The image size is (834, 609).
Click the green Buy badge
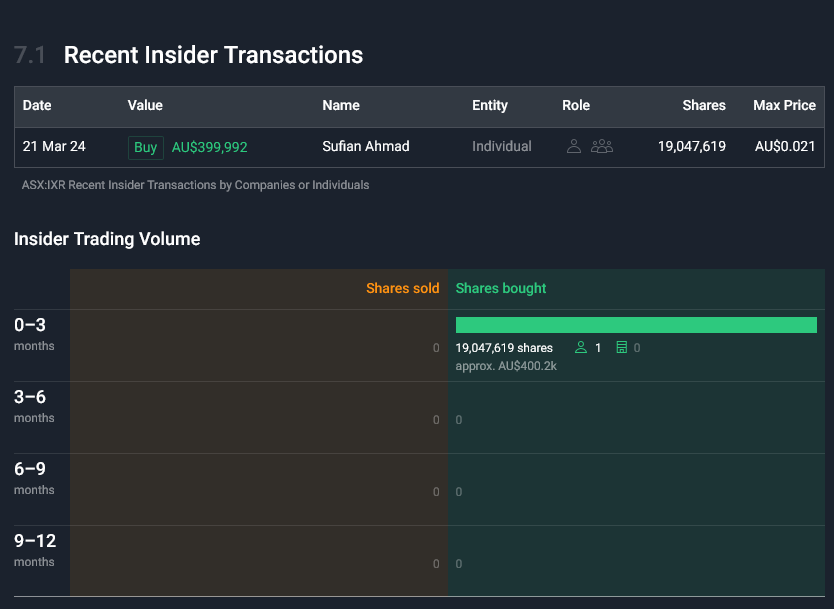[x=146, y=147]
